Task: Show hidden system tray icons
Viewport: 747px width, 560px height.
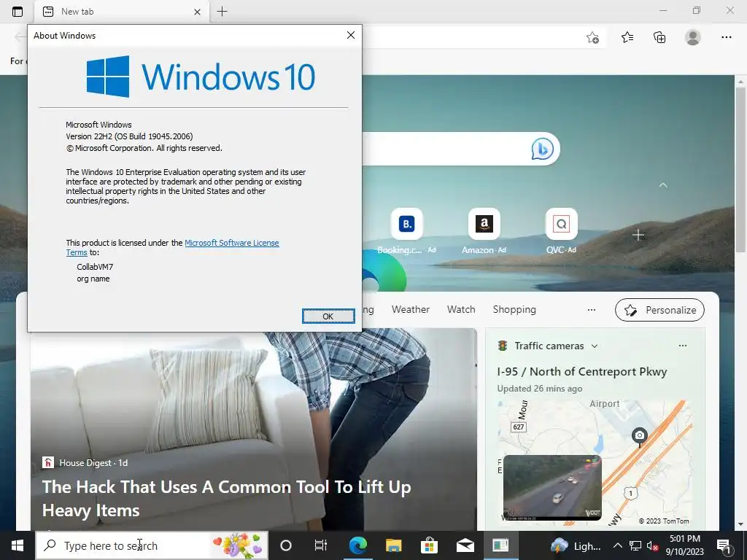Action: pyautogui.click(x=617, y=545)
